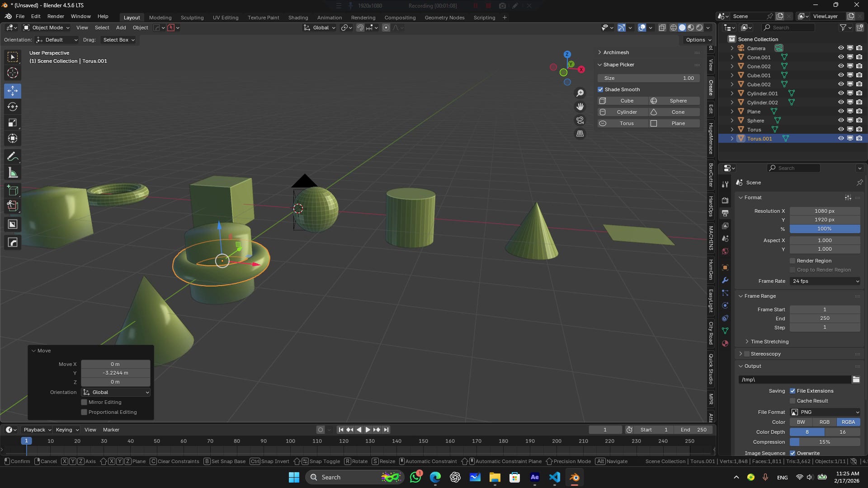Screen dimensions: 868x488
Task: Add a Torus from Shape Picker
Action: click(x=623, y=123)
